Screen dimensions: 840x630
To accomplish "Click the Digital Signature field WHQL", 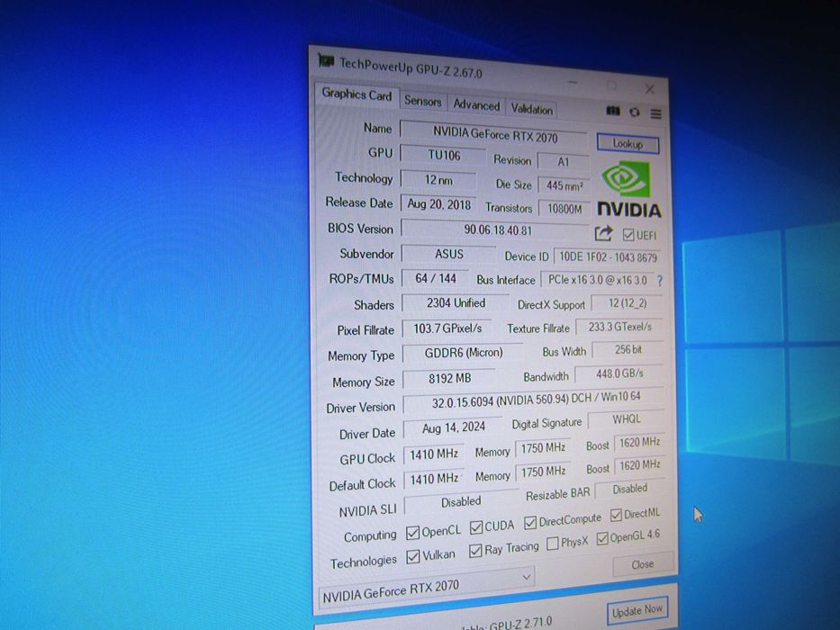I will coord(627,419).
